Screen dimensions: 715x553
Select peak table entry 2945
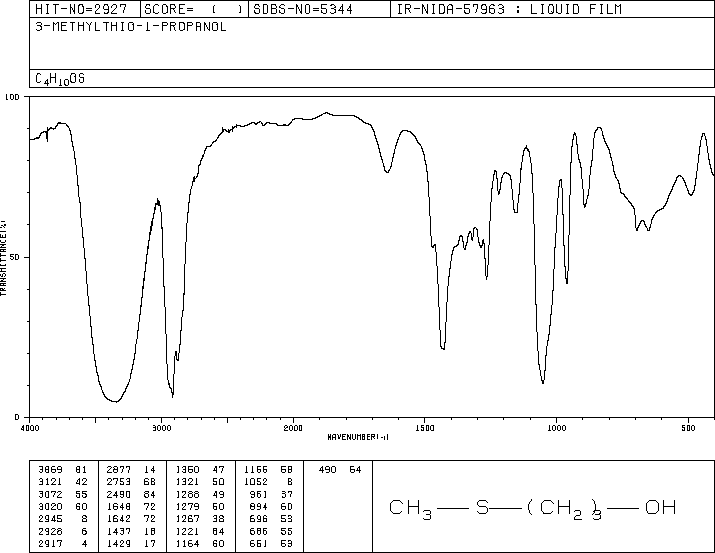tap(50, 519)
